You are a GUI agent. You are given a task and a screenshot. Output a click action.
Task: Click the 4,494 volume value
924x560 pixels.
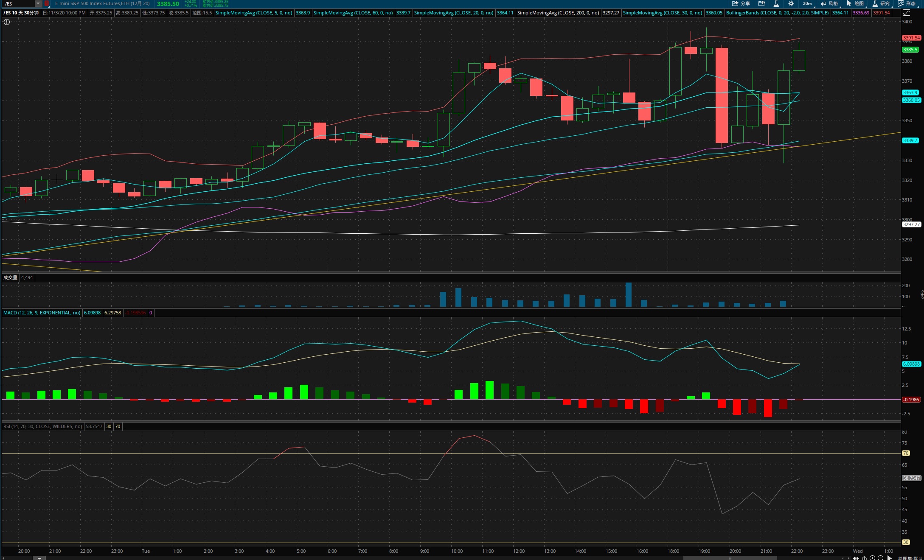coord(27,277)
